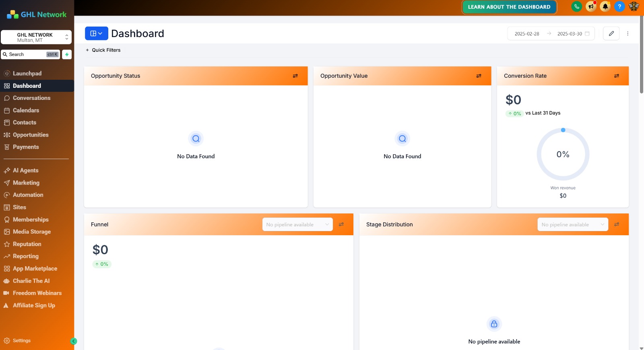Screen dimensions: 644x350
Task: Open Memberships from sidebar
Action: (37, 220)
